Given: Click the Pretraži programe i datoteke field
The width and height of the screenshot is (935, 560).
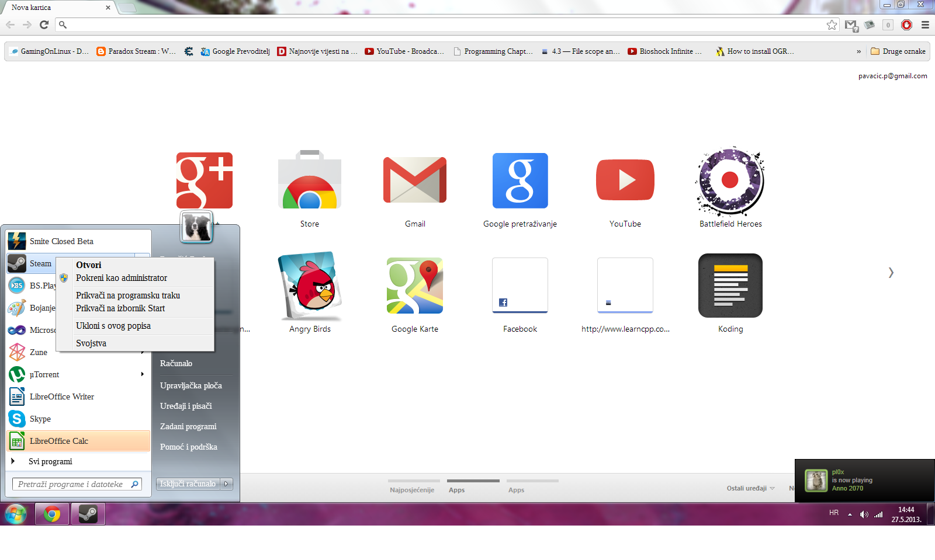Looking at the screenshot, I should coord(71,484).
